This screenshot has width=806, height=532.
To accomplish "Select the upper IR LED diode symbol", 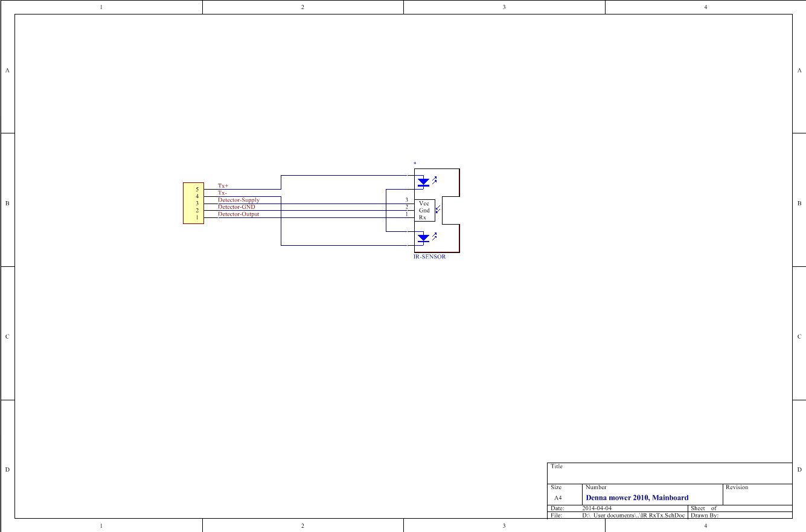I will [424, 182].
